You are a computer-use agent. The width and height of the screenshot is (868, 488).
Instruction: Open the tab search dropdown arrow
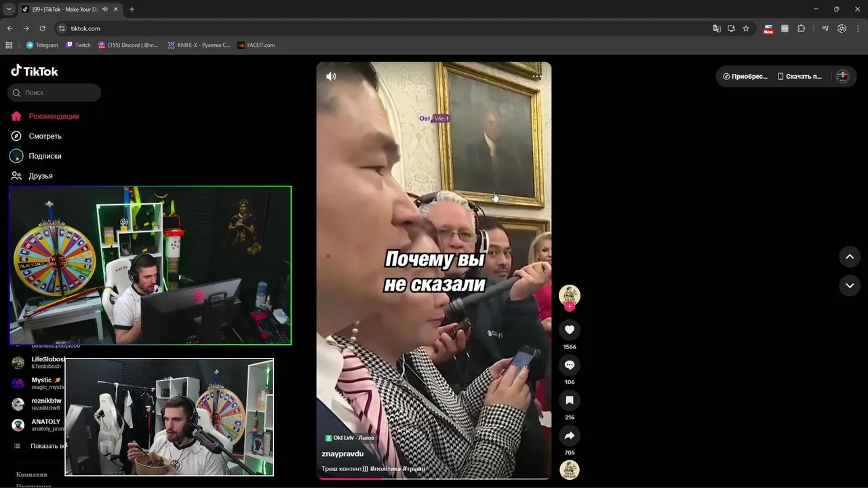click(x=9, y=9)
